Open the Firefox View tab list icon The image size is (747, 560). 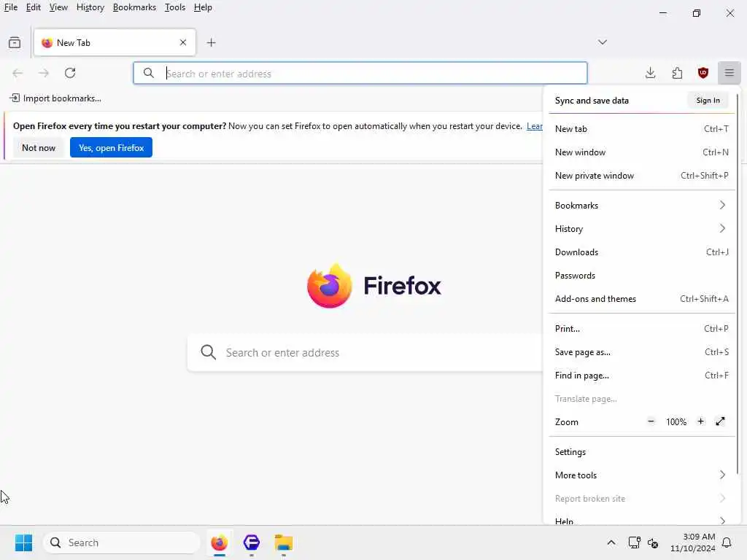coord(15,43)
